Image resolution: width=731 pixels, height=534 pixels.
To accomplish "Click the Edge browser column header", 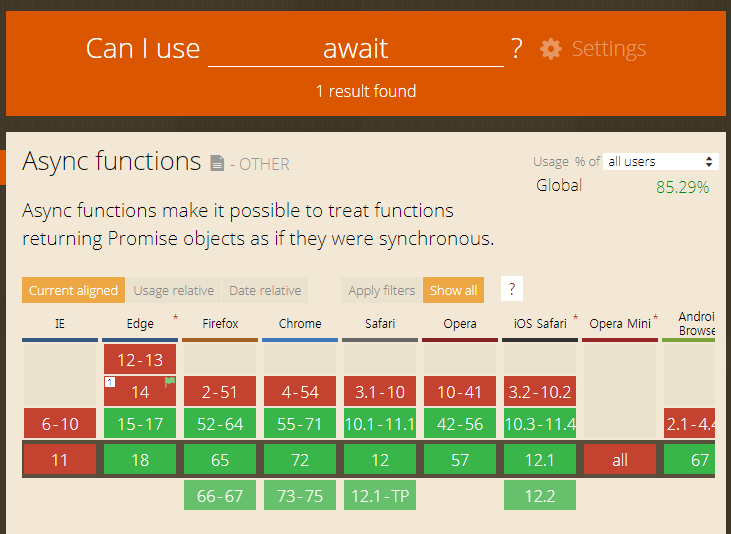I will click(140, 324).
